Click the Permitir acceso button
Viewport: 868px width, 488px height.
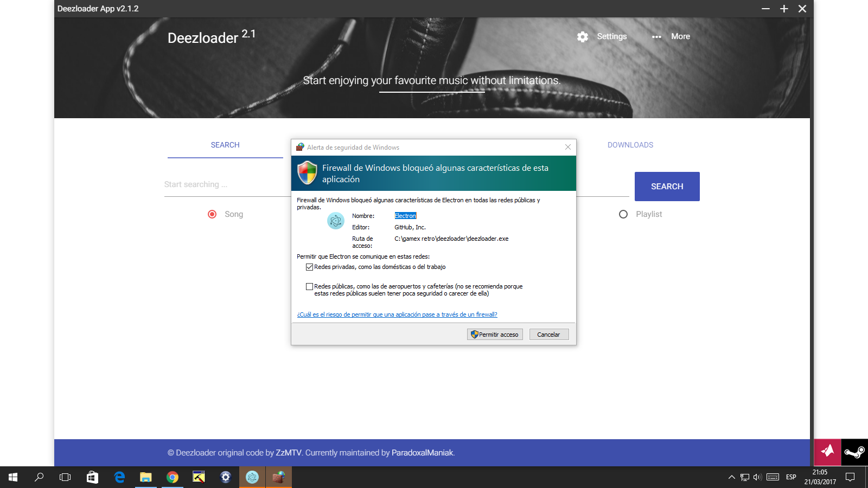(x=495, y=335)
